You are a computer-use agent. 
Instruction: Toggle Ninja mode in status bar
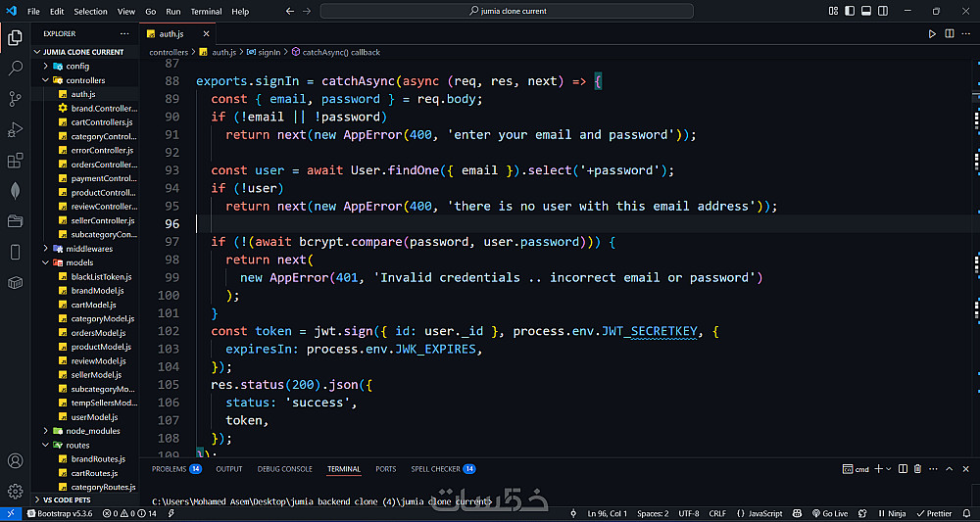pos(891,513)
